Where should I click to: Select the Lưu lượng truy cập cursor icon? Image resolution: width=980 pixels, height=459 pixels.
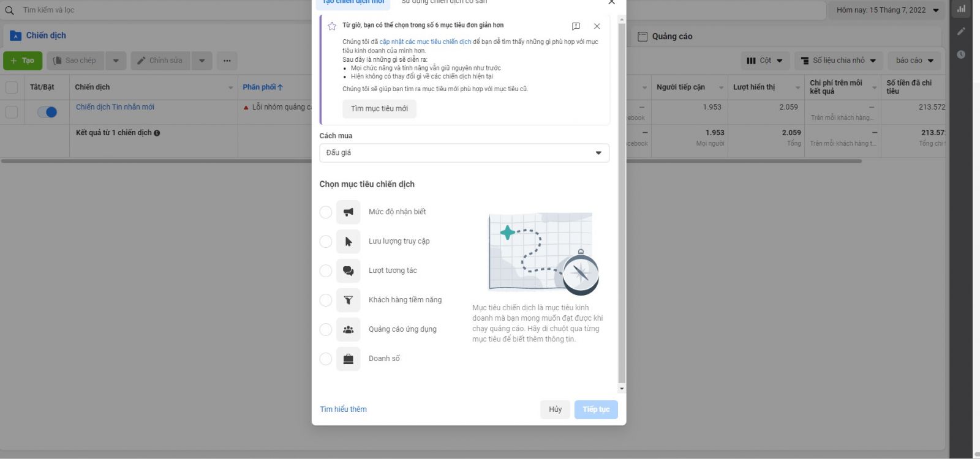(348, 241)
